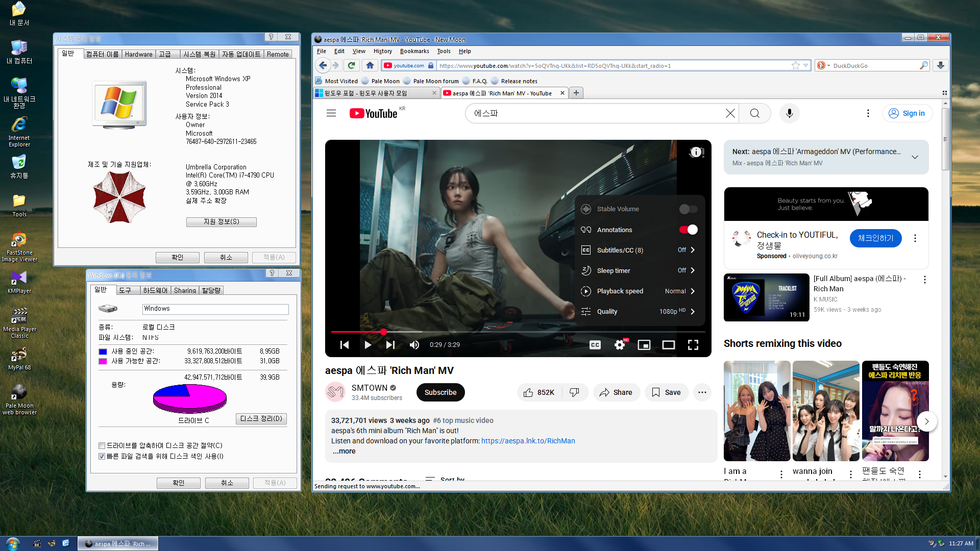The height and width of the screenshot is (551, 980).
Task: Reload the page in Pale Moon toolbar
Action: [x=351, y=65]
